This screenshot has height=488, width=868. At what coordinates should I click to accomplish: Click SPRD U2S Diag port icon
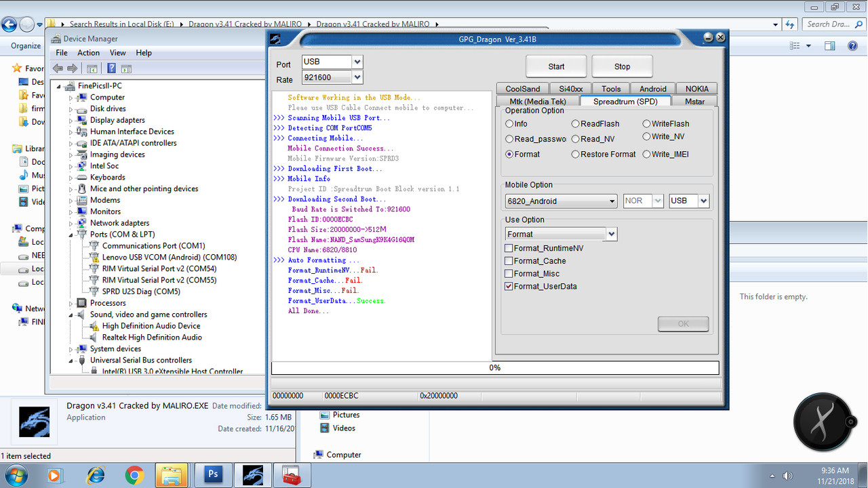pyautogui.click(x=94, y=291)
